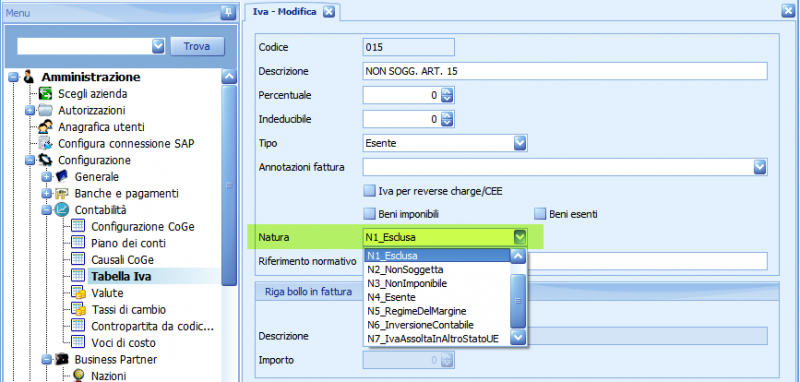This screenshot has width=800, height=382.
Task: Collapse the Contabilità node
Action: (x=46, y=210)
